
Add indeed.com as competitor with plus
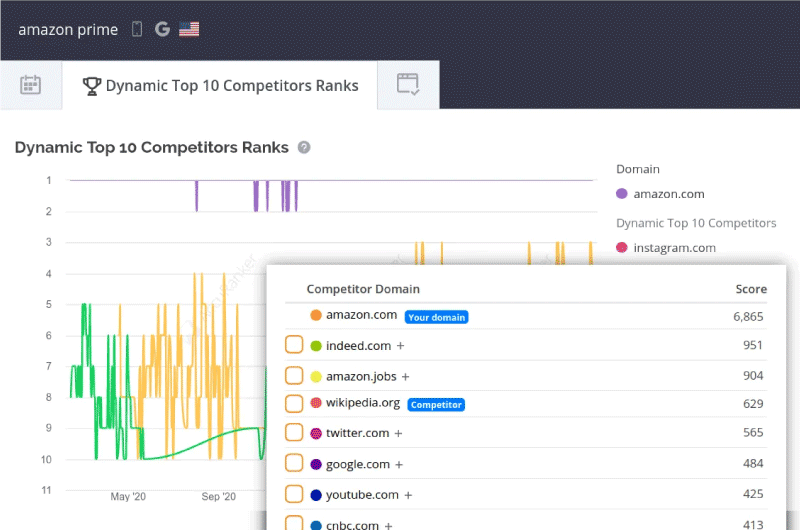[401, 346]
